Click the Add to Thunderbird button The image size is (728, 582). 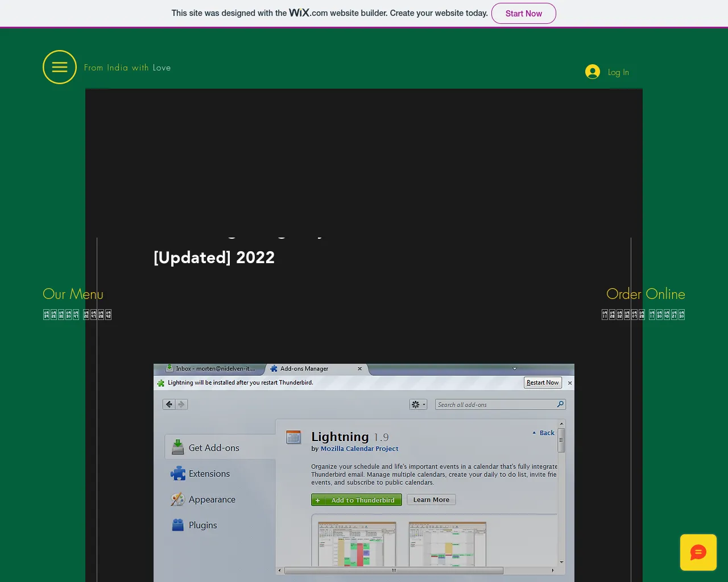357,500
